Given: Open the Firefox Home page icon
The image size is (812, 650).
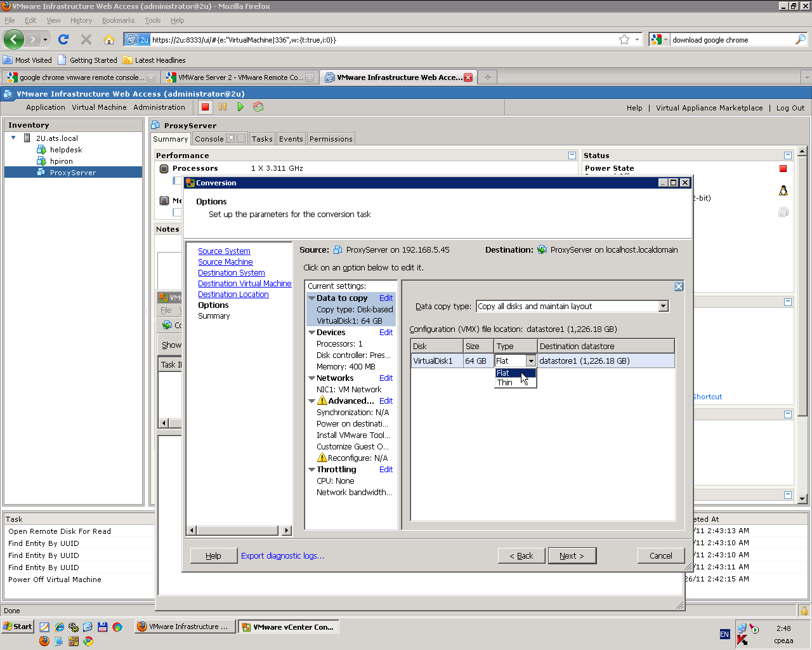Looking at the screenshot, I should [x=109, y=39].
